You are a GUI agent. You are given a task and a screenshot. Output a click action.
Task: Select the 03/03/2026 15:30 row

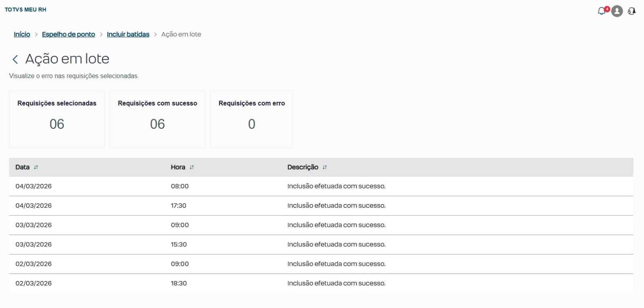pos(321,244)
